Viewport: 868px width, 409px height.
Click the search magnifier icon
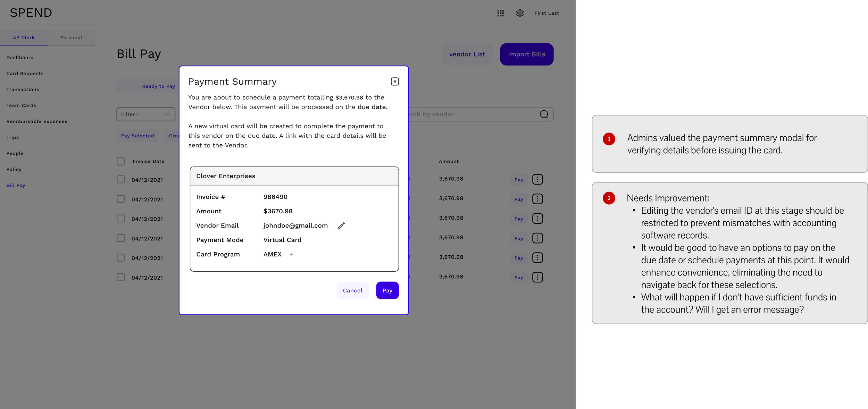point(544,114)
